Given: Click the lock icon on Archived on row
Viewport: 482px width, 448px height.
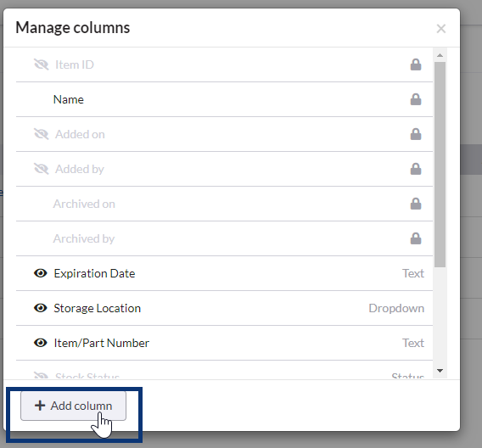Looking at the screenshot, I should [x=416, y=204].
